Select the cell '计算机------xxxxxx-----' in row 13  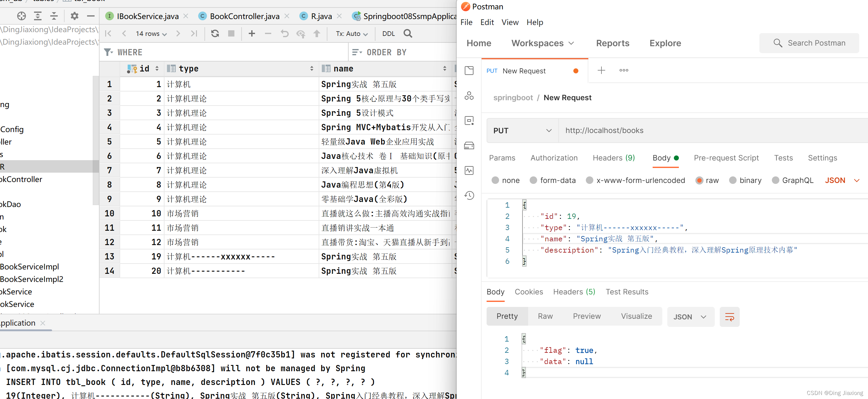(241, 256)
